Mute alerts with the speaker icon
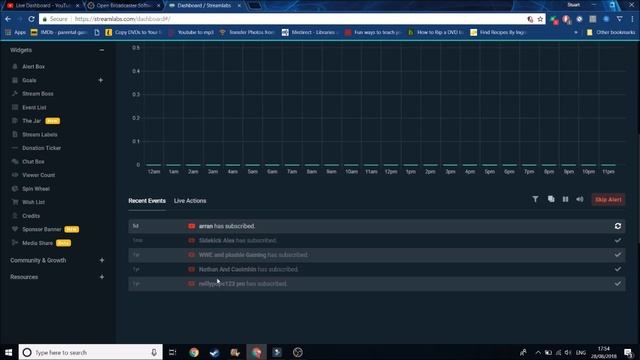Image resolution: width=640 pixels, height=360 pixels. (x=580, y=199)
